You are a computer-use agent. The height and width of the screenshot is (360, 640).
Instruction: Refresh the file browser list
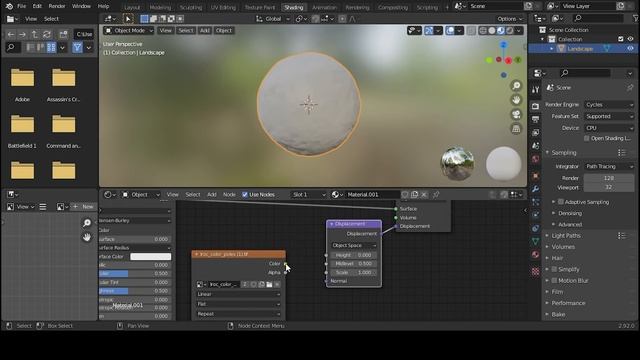coord(47,35)
